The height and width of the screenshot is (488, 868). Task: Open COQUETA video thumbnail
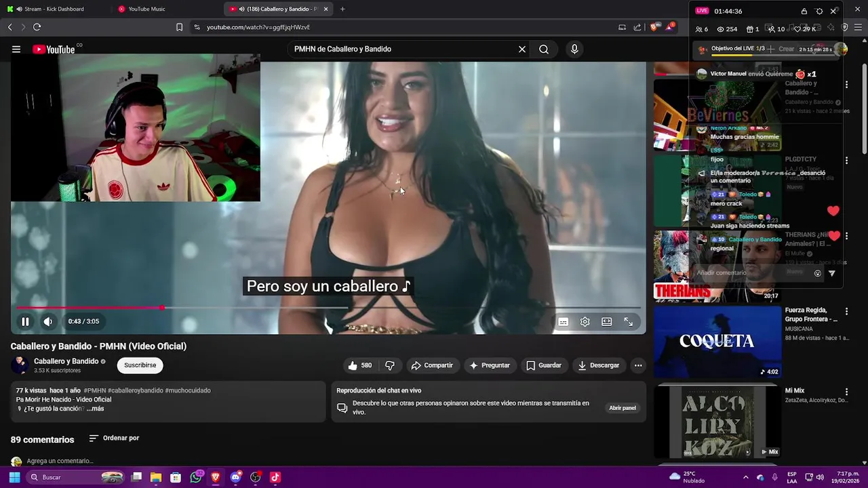[717, 341]
